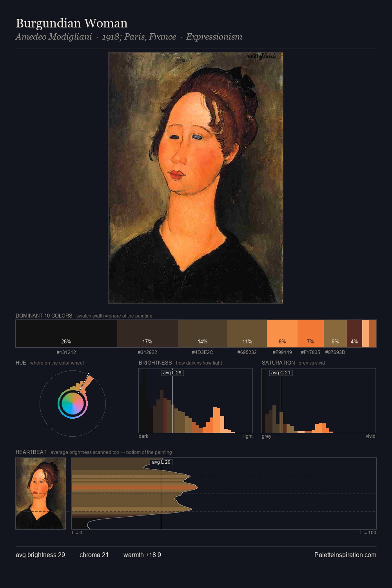Click hex code #87693D
This screenshot has height=588, width=392.
[335, 352]
